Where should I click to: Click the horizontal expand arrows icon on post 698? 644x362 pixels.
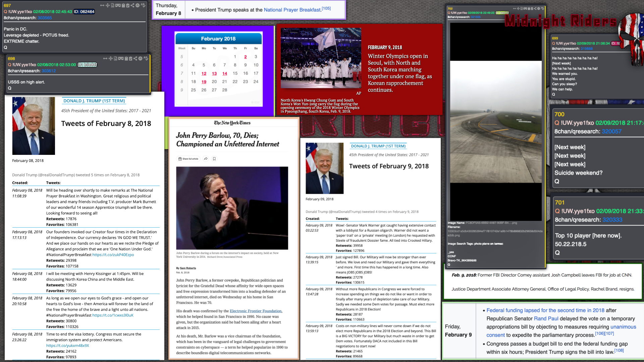105,58
